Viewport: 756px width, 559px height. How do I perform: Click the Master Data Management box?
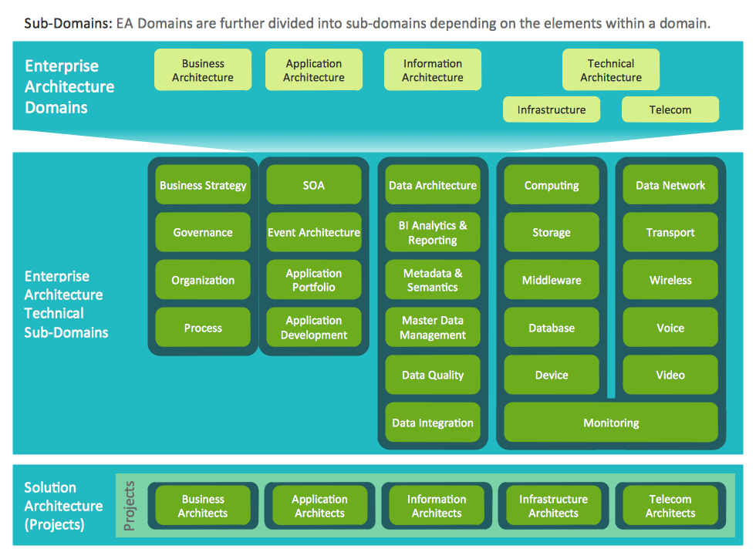pyautogui.click(x=433, y=328)
